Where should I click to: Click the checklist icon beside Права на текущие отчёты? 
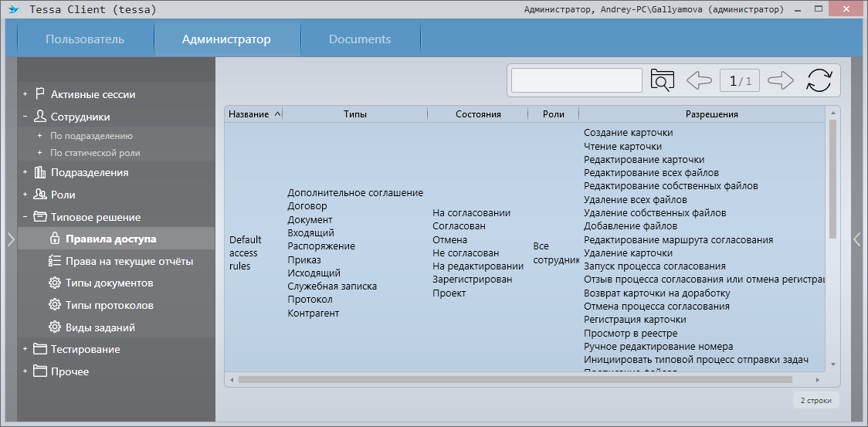click(54, 261)
